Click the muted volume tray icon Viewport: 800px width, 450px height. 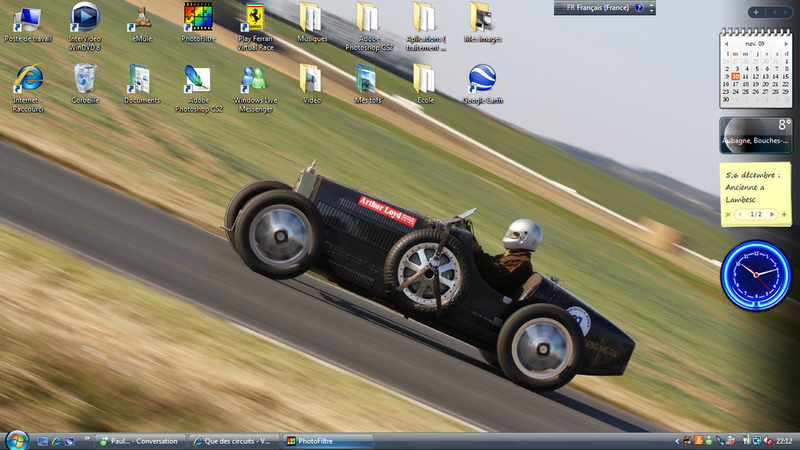click(x=768, y=440)
